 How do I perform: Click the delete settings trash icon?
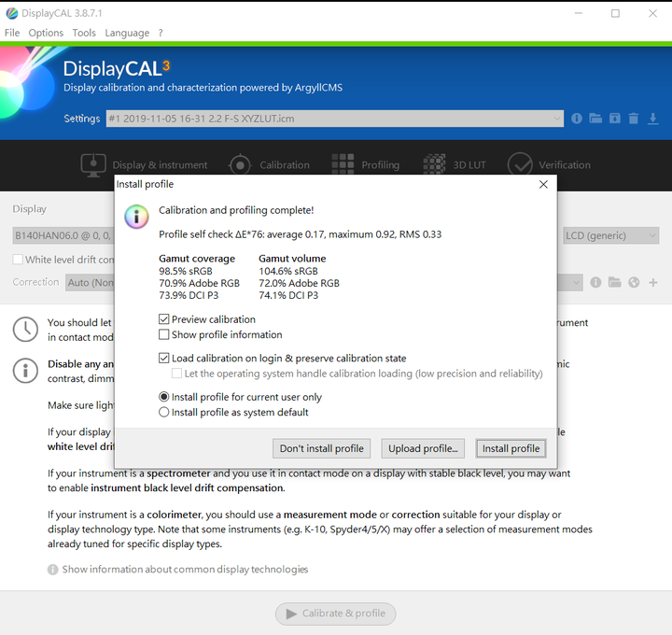[x=634, y=119]
